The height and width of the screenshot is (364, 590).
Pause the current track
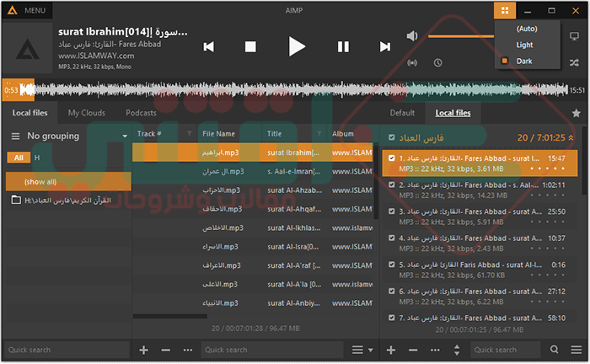point(343,47)
